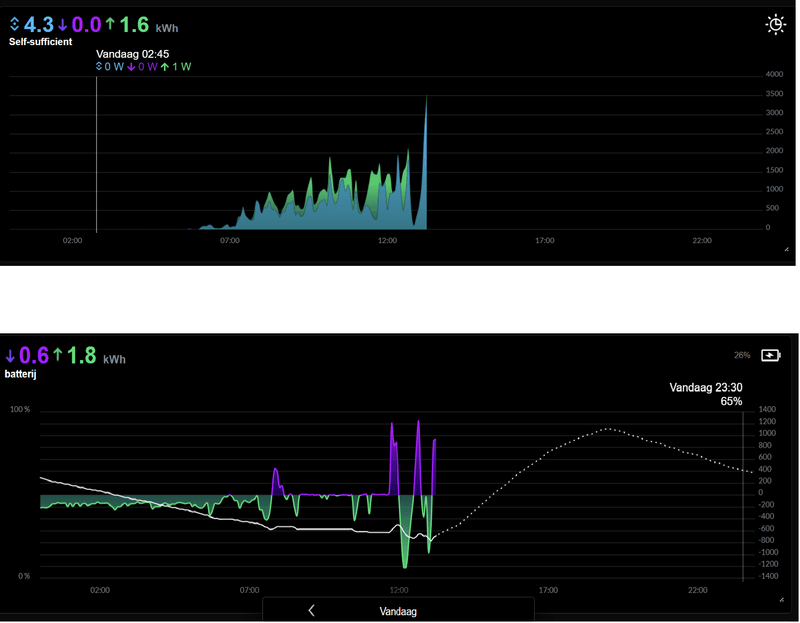Image resolution: width=800 pixels, height=623 pixels.
Task: Click the 4.3 kWh value
Action: coord(39,24)
